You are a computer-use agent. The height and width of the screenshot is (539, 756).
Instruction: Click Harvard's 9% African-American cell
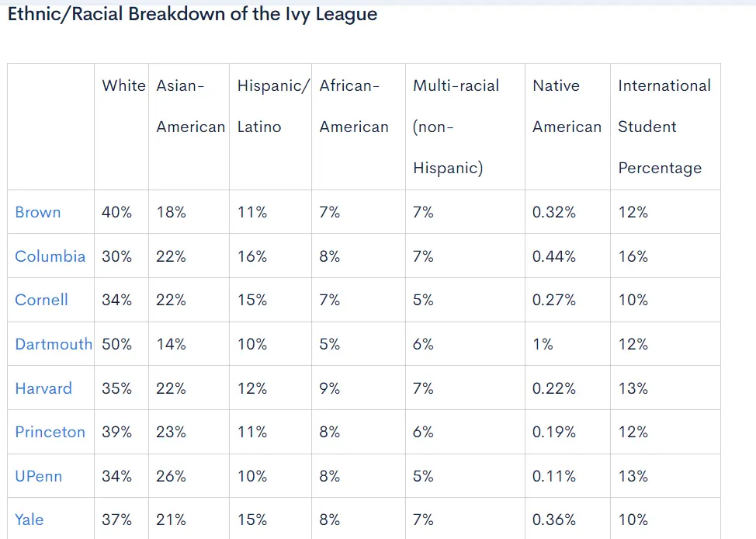(330, 388)
